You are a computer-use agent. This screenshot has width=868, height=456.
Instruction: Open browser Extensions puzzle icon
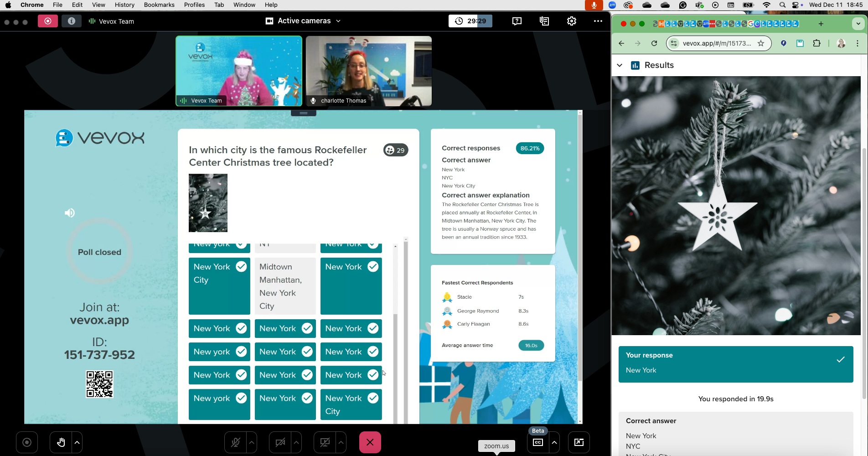click(x=817, y=43)
